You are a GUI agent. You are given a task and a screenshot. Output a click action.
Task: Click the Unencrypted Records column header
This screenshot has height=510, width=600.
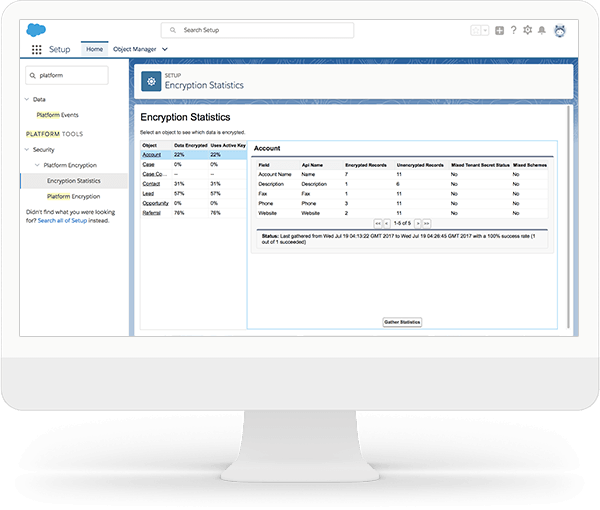pos(420,165)
